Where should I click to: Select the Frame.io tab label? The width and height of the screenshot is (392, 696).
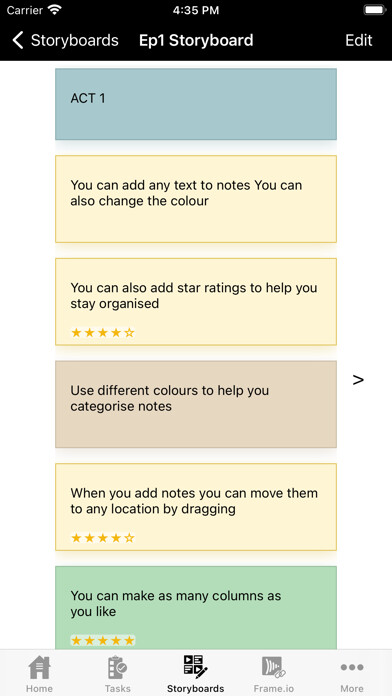tap(274, 688)
